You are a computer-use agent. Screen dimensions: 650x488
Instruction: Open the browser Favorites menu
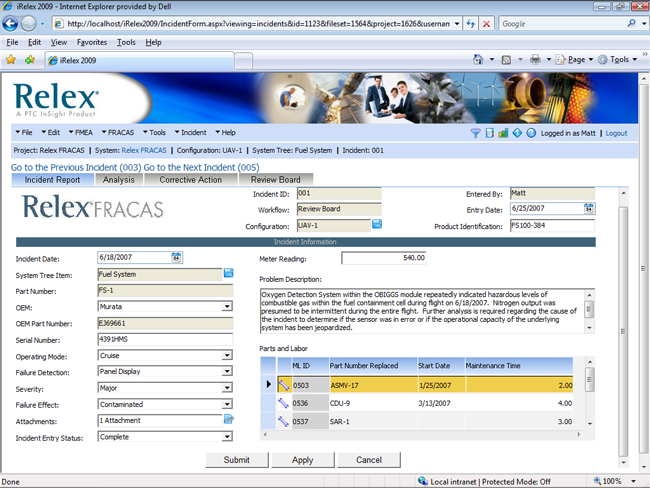92,42
